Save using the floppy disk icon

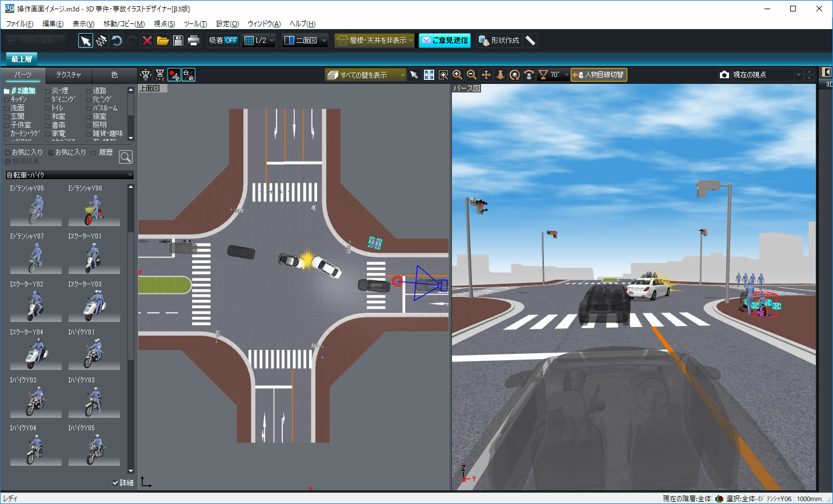[x=178, y=41]
